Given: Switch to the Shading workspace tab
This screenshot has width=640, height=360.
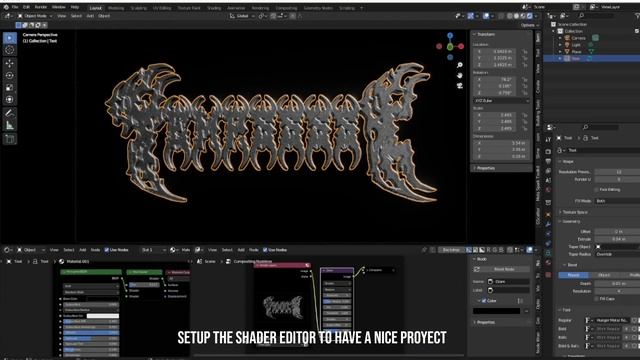Looking at the screenshot, I should [x=214, y=8].
